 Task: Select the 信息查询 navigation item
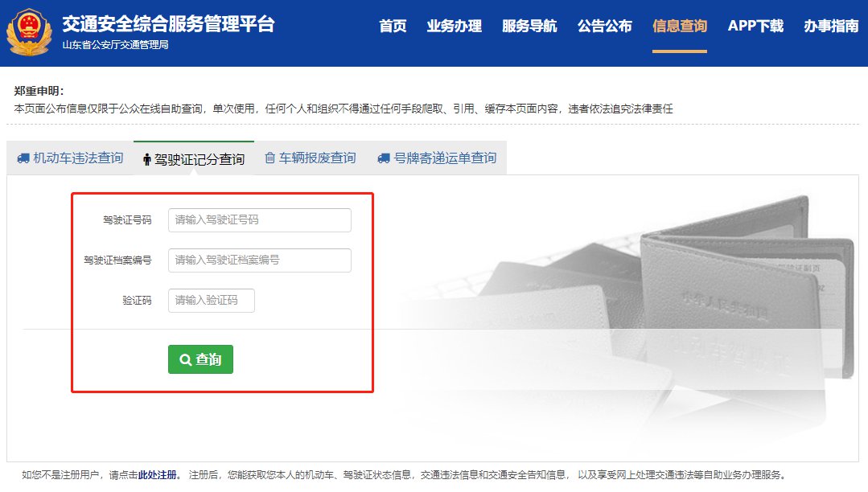[679, 26]
